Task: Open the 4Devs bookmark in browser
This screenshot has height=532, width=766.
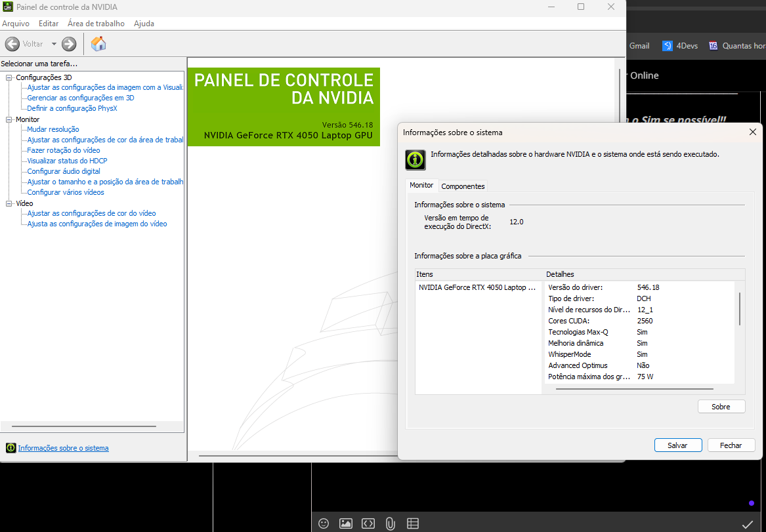Action: (679, 46)
